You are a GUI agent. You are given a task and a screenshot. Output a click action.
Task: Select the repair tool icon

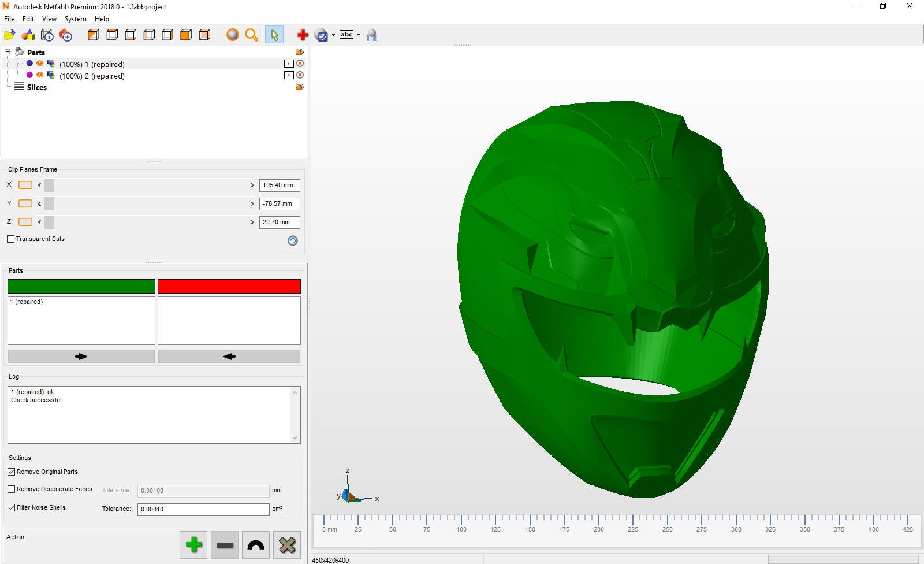tap(65, 35)
